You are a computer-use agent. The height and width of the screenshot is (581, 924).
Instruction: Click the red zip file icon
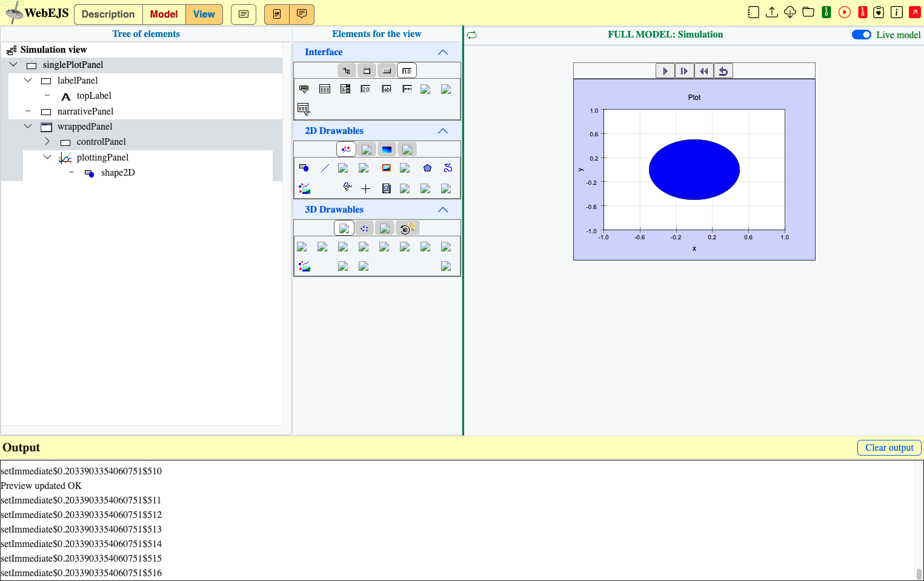[863, 12]
